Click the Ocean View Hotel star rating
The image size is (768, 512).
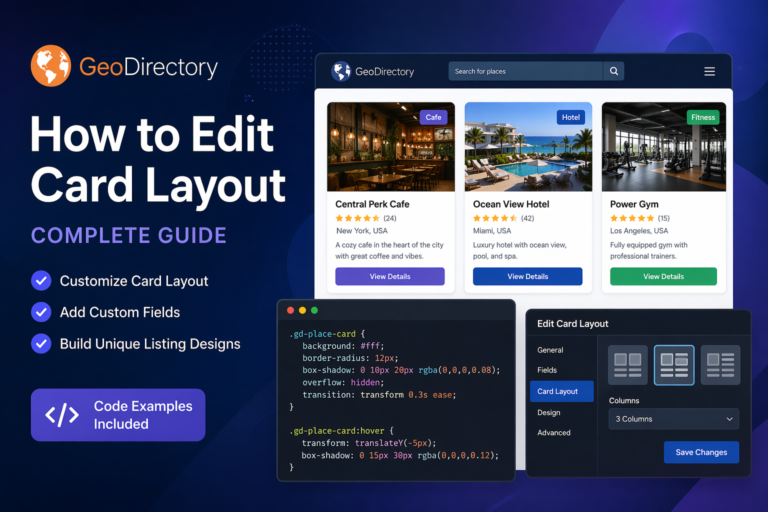coord(495,218)
